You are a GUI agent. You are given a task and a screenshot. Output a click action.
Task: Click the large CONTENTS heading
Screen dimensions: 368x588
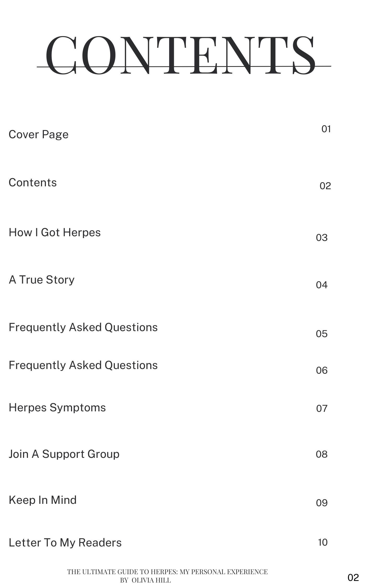(x=180, y=55)
